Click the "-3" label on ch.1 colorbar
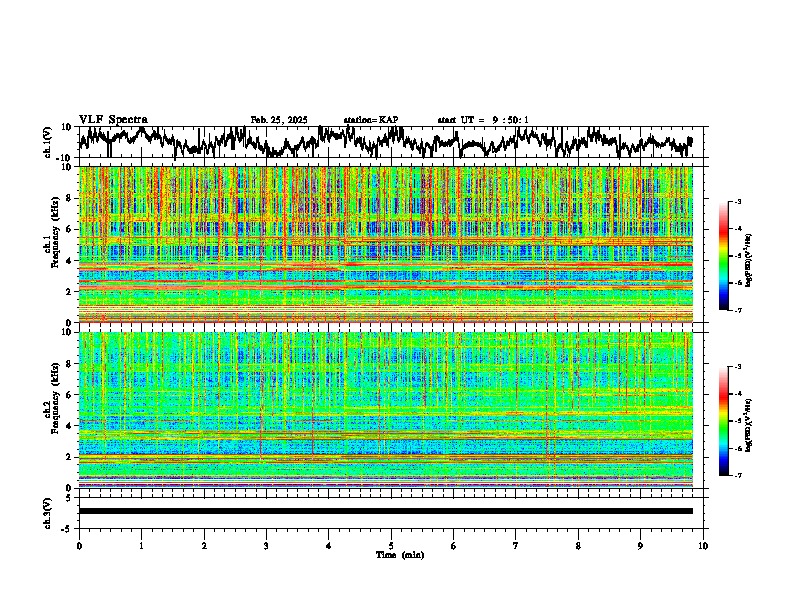This screenshot has width=792, height=612. tap(737, 201)
